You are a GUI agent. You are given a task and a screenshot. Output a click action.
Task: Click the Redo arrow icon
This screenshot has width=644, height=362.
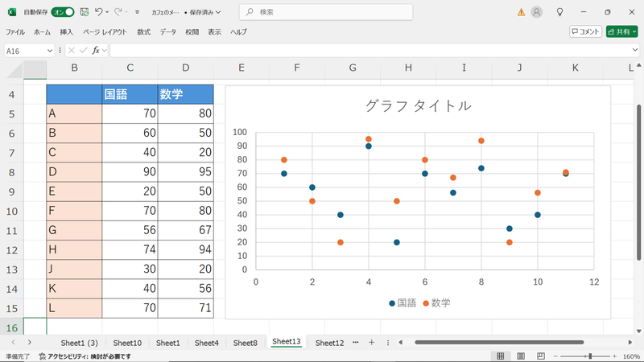coord(118,12)
